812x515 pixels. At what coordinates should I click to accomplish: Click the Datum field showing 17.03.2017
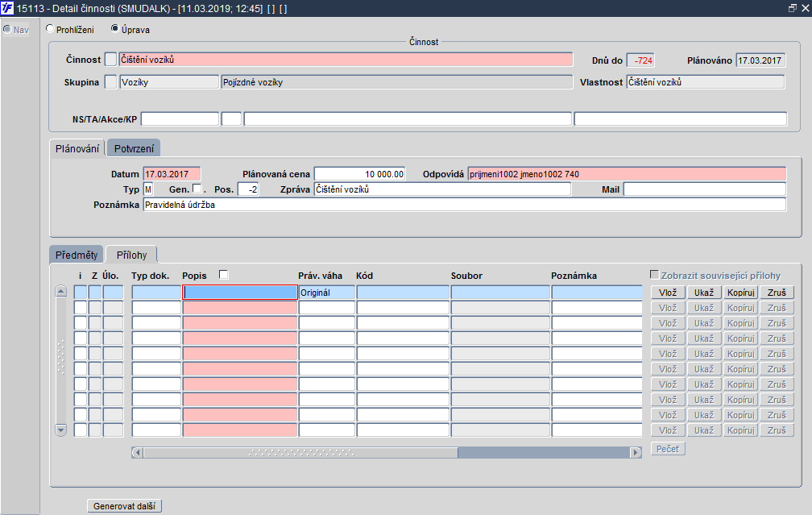pos(172,174)
